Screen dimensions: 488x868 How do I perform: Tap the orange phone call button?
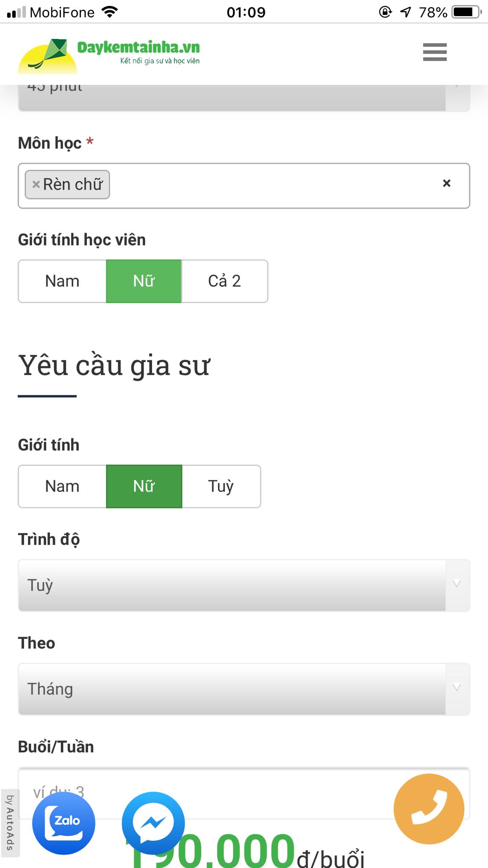tap(429, 809)
